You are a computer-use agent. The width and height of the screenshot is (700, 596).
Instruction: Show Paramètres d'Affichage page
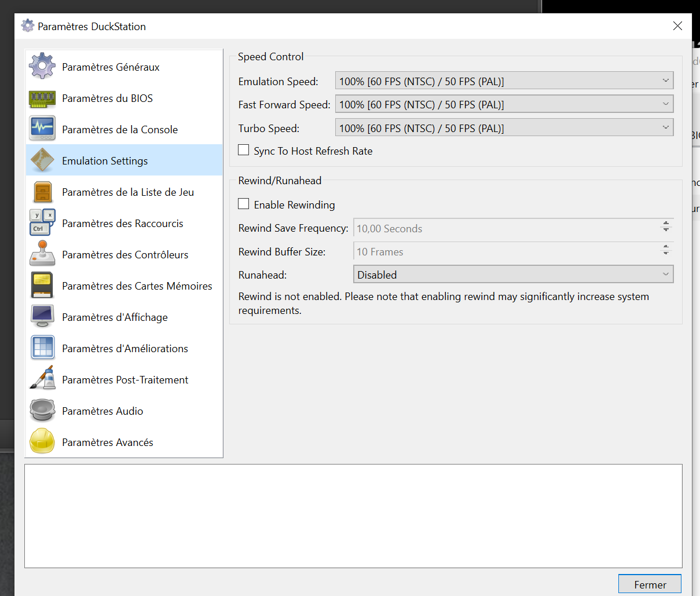coord(124,317)
